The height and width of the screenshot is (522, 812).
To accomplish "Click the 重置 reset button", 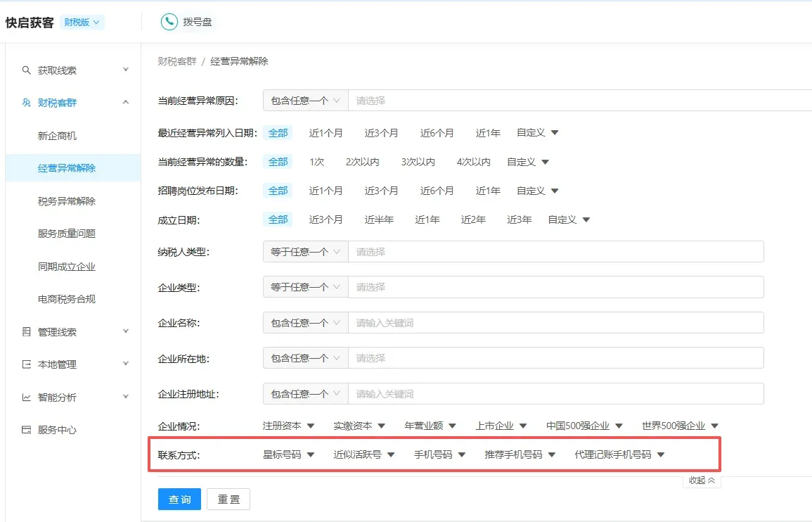I will pyautogui.click(x=228, y=499).
